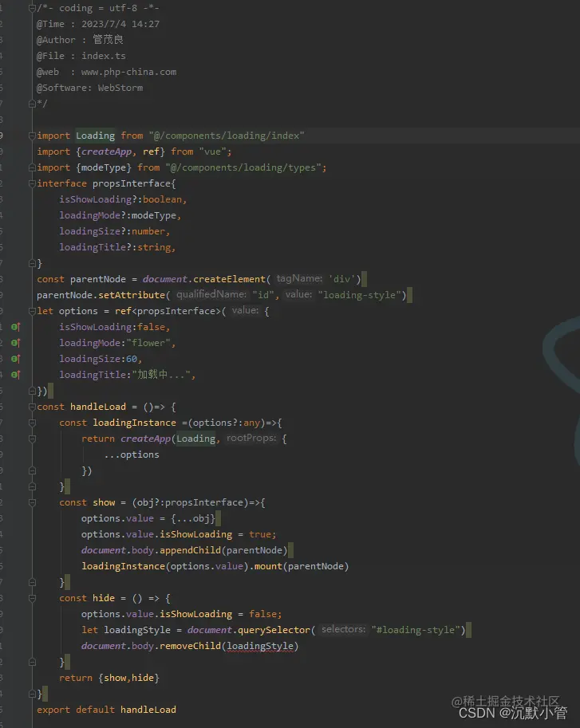Click the underlined loadingStyle in removeChild call
Screen dimensions: 580x728
(259, 647)
